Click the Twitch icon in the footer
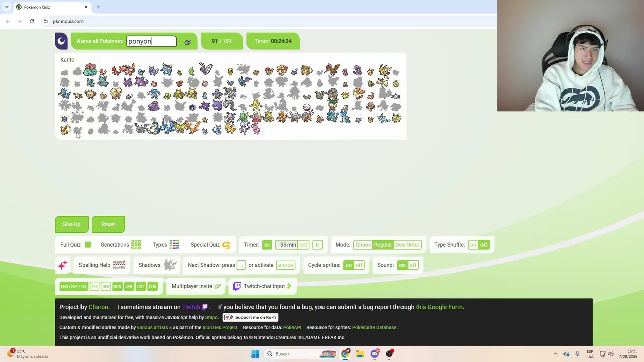Screen dimensions: 644x362 (205, 307)
